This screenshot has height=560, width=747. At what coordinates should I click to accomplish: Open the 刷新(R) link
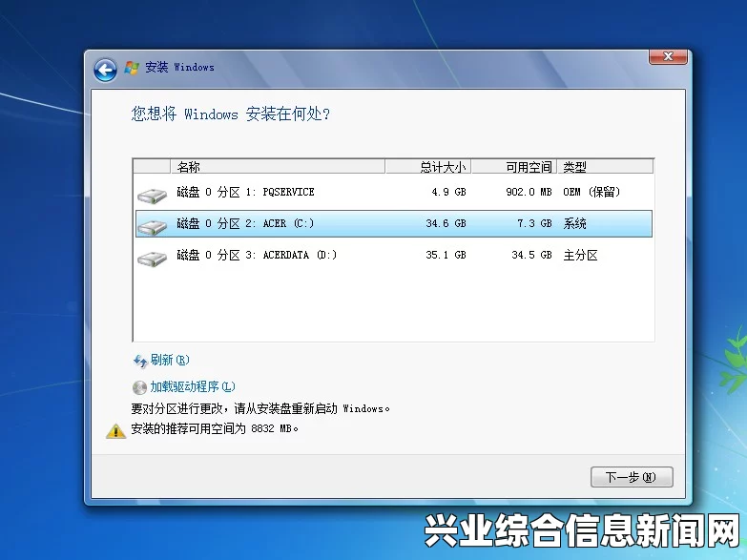tap(170, 360)
